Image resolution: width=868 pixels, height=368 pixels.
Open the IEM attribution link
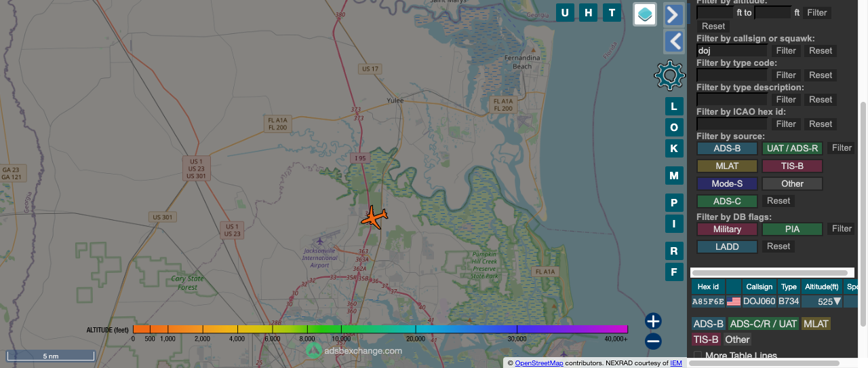coord(676,363)
